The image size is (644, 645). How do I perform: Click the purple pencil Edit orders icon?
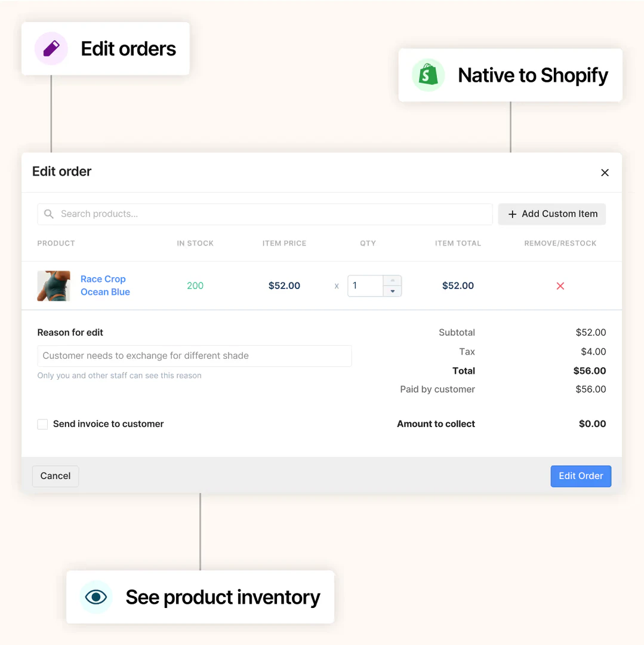pos(51,48)
